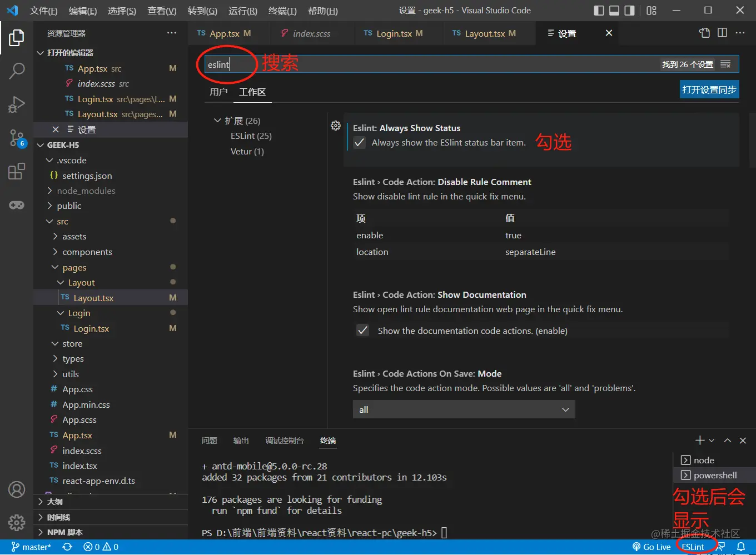This screenshot has height=555, width=756.
Task: Open Run and Debug view
Action: pyautogui.click(x=17, y=104)
